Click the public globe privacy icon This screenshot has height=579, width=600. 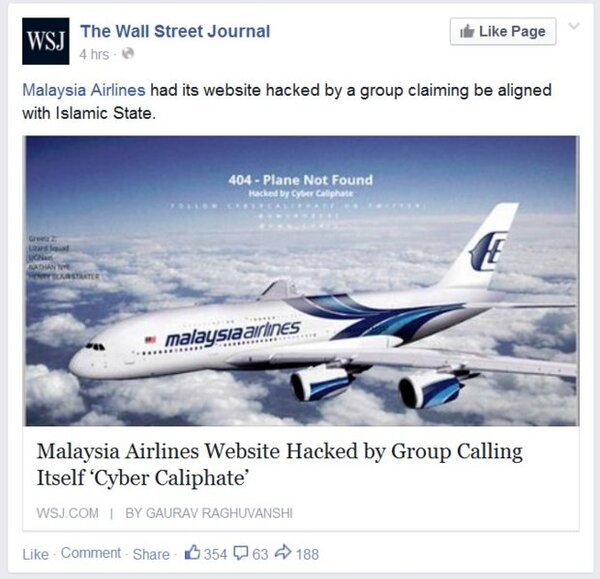128,54
